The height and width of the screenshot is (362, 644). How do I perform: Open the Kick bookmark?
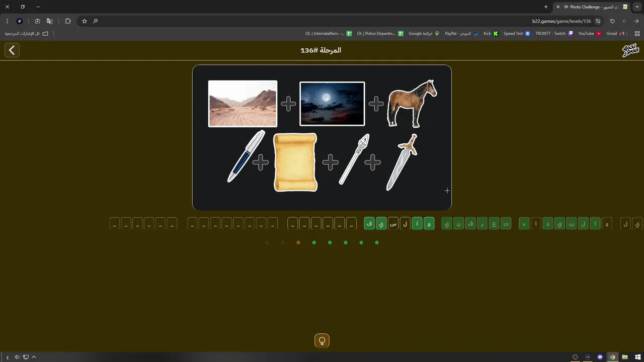click(x=491, y=34)
